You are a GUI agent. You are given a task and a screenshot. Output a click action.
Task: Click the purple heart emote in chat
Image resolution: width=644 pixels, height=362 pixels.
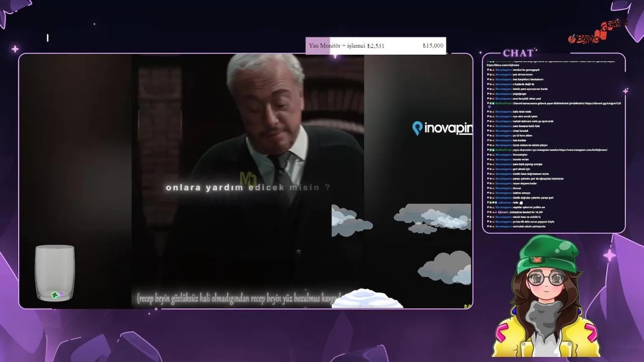coord(490,107)
